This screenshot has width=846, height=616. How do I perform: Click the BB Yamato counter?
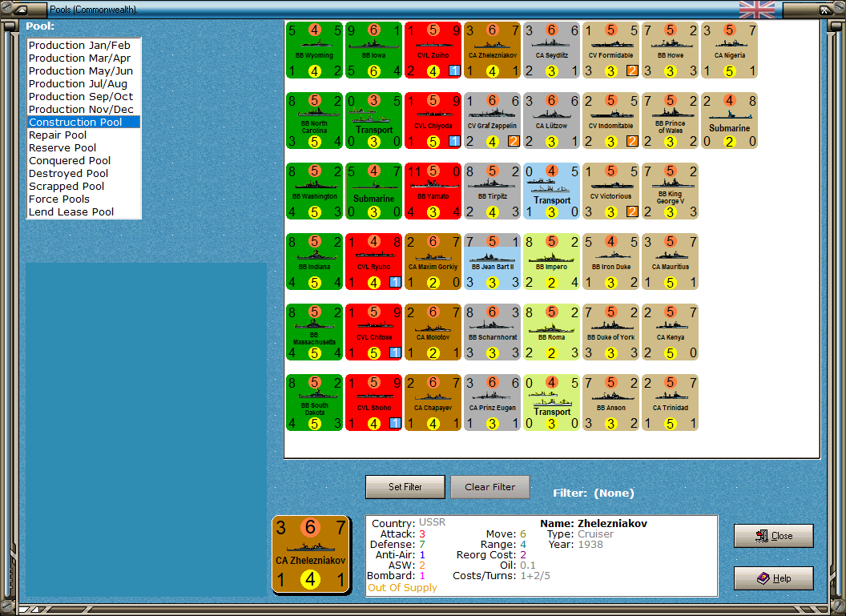point(433,191)
